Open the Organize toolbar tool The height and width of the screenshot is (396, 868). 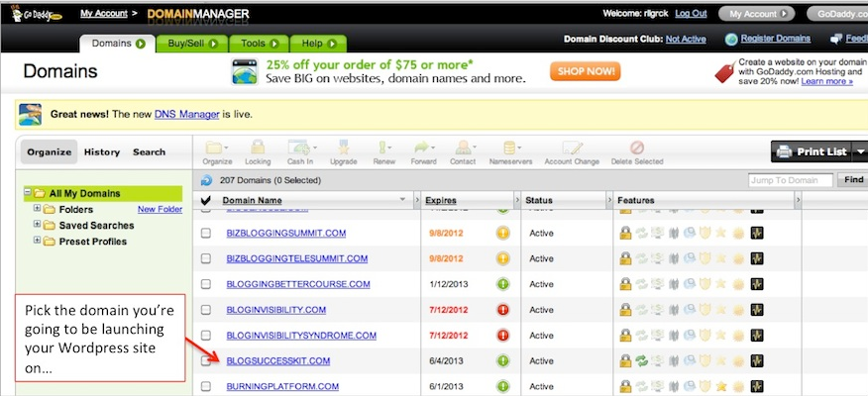216,152
